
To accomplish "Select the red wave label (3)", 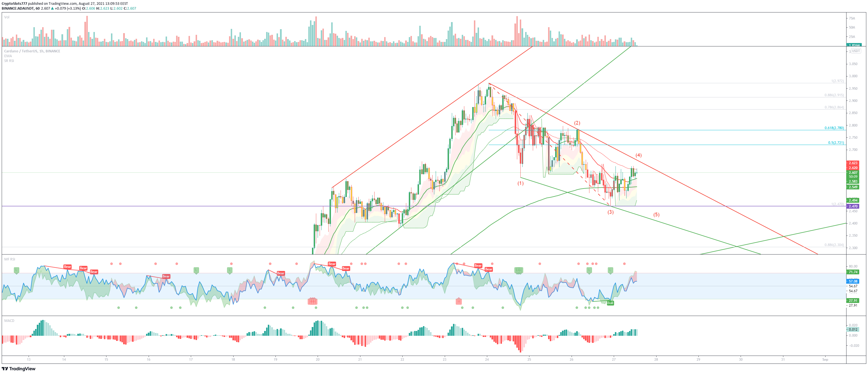I will [x=610, y=212].
